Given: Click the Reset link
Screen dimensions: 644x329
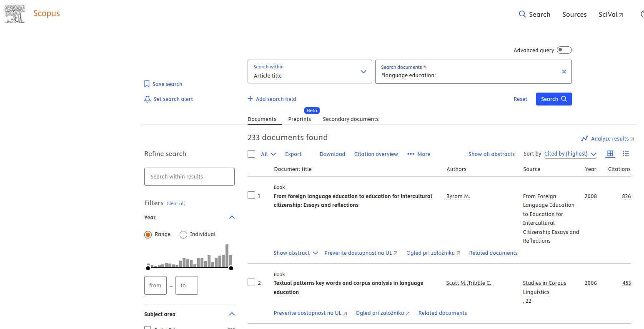Looking at the screenshot, I should click(521, 99).
